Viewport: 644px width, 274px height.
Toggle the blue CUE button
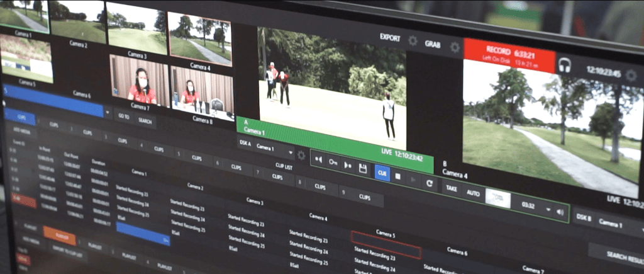[x=382, y=173]
